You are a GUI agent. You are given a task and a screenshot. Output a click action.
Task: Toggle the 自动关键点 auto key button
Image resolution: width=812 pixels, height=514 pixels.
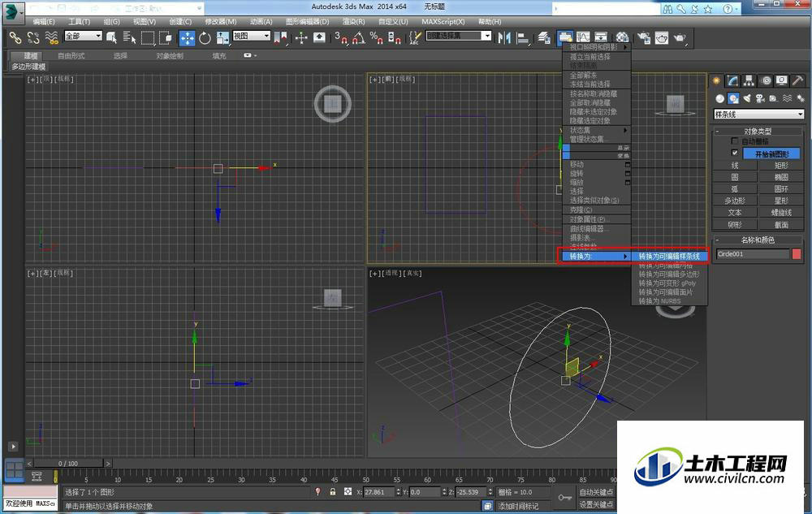click(596, 492)
